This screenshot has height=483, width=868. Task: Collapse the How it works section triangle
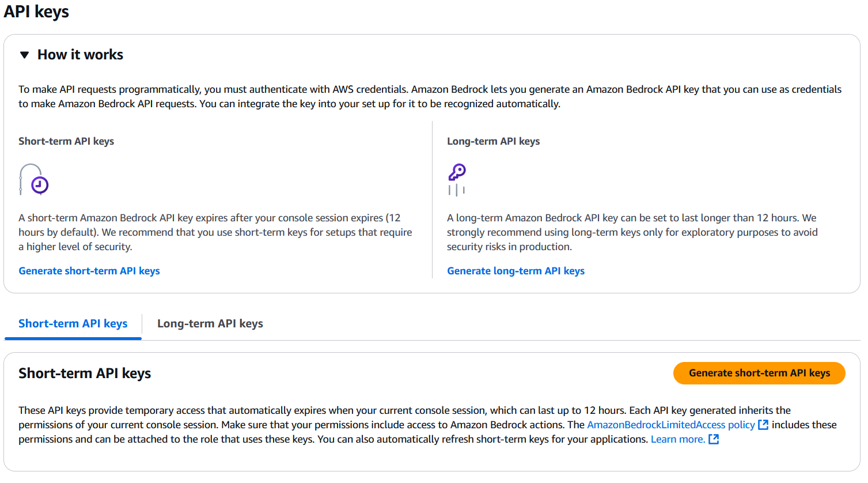[x=24, y=55]
